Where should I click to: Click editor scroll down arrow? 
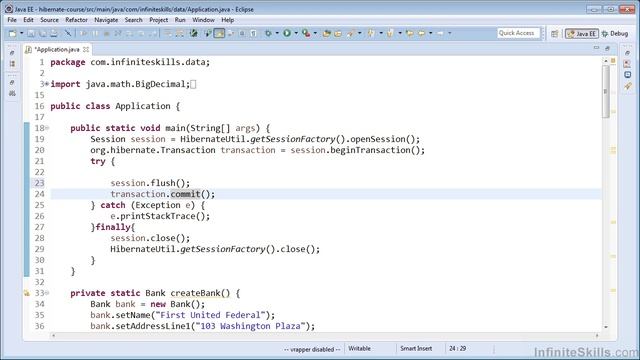click(606, 327)
